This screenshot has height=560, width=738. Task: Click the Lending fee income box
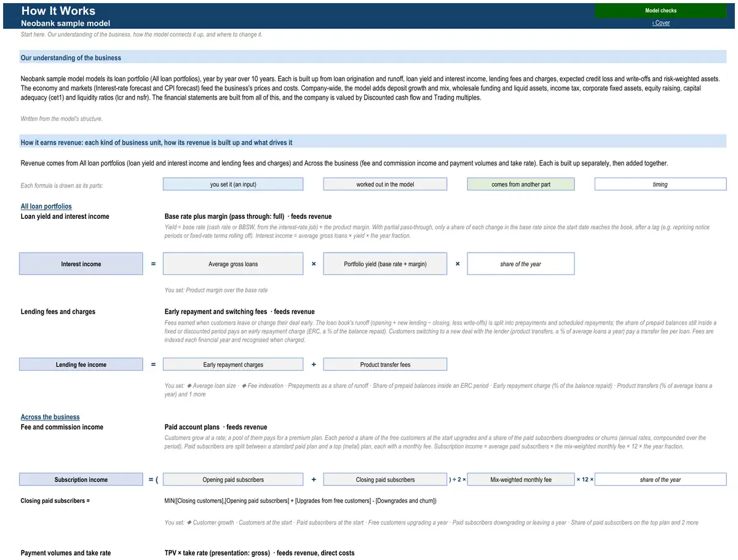[x=81, y=365]
